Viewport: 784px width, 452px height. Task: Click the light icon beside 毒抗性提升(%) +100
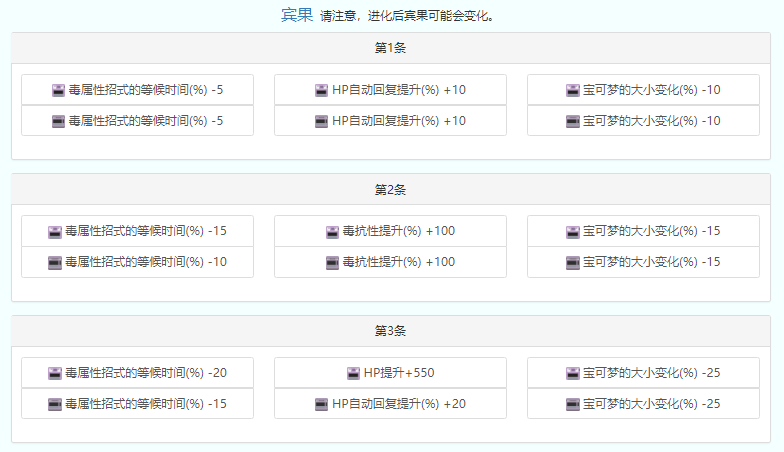[x=333, y=231]
